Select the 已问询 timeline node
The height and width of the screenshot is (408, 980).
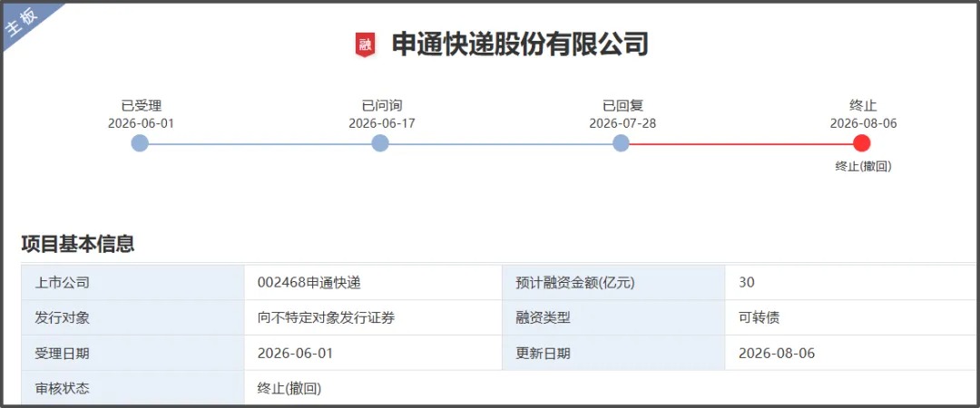[380, 143]
